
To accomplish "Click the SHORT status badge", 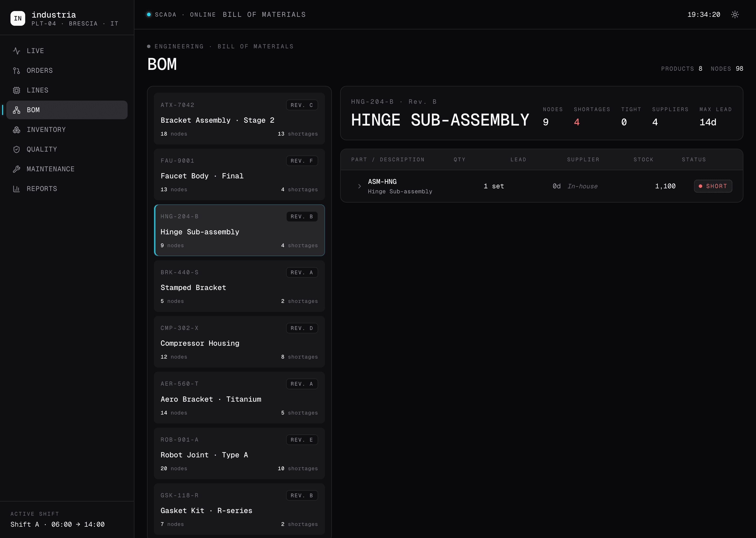I will pyautogui.click(x=713, y=186).
